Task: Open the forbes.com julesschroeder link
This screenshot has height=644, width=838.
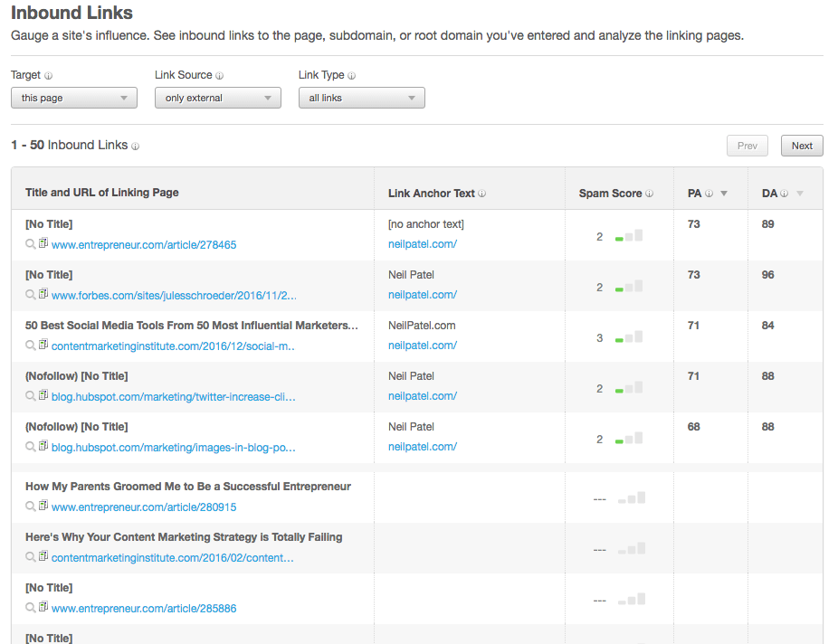Action: click(174, 296)
